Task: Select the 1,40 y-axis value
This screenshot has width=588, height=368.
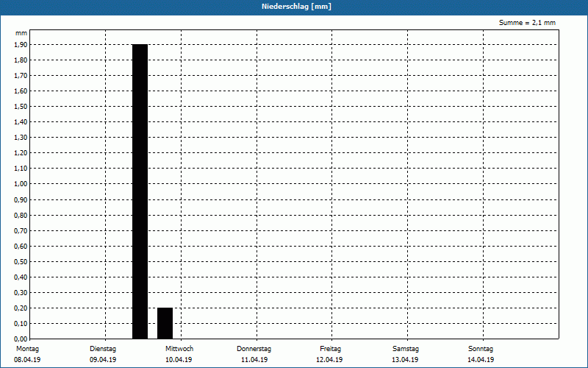Action: click(21, 122)
